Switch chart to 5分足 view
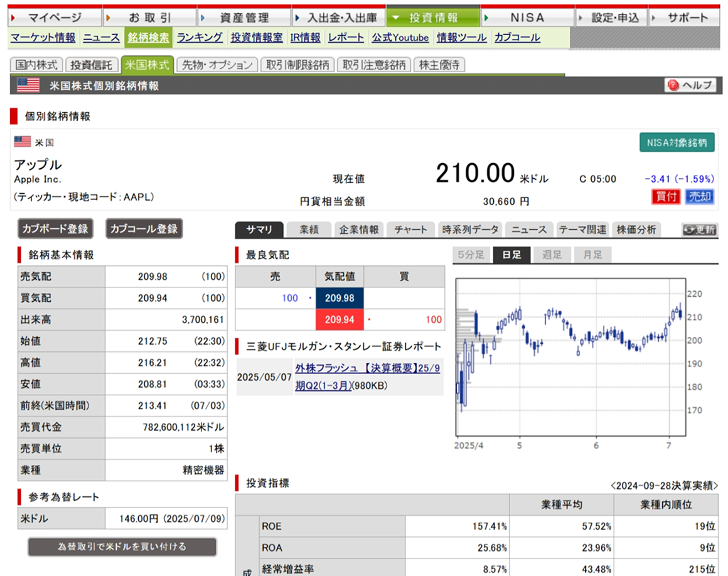The image size is (728, 576). (x=471, y=254)
